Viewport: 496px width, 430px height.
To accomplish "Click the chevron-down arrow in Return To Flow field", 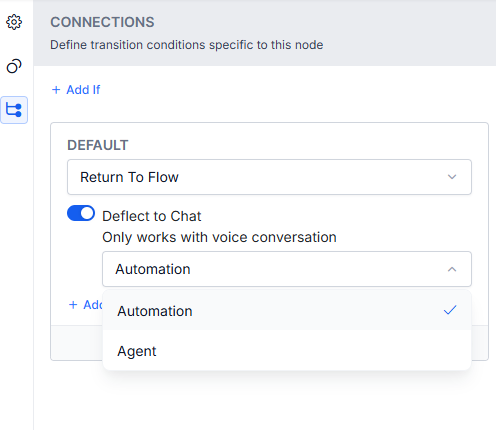I will tap(452, 177).
